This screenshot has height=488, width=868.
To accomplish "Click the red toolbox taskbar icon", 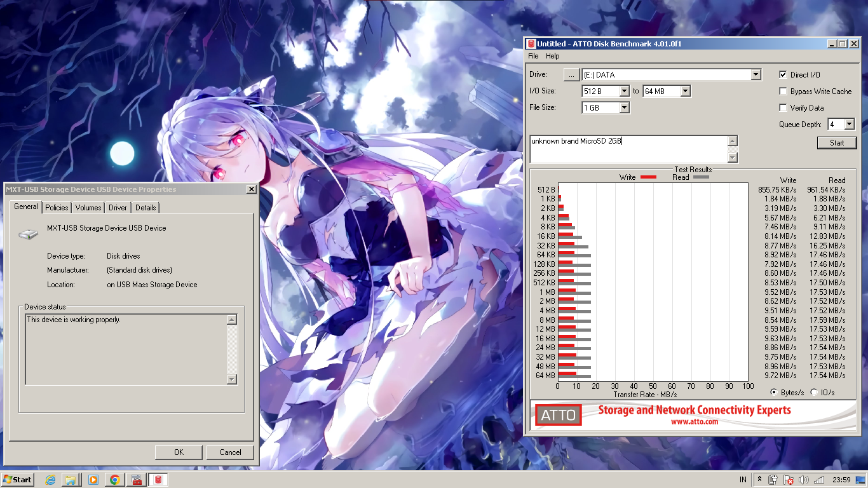I will tap(137, 480).
